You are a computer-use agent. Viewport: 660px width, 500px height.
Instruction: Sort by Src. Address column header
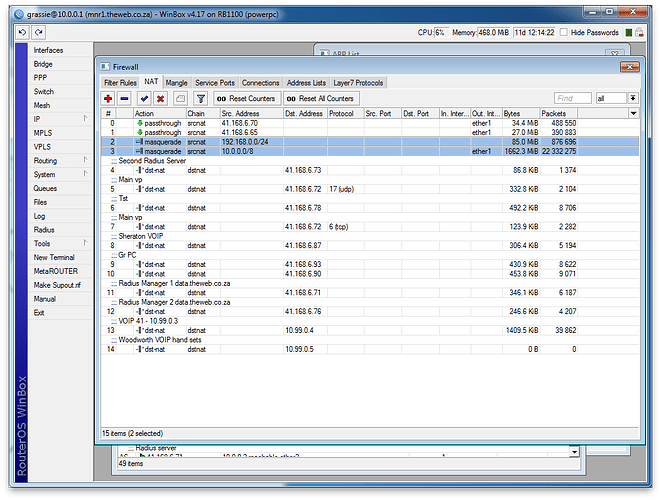click(251, 113)
